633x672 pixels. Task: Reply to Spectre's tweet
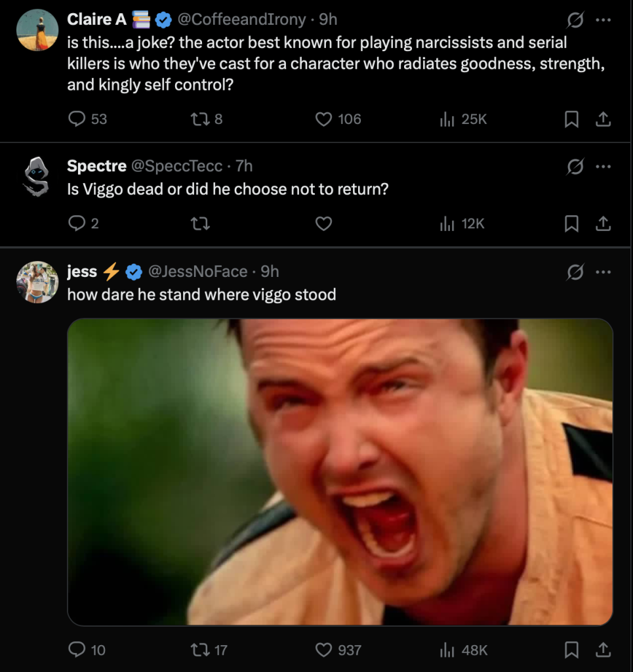(x=77, y=224)
